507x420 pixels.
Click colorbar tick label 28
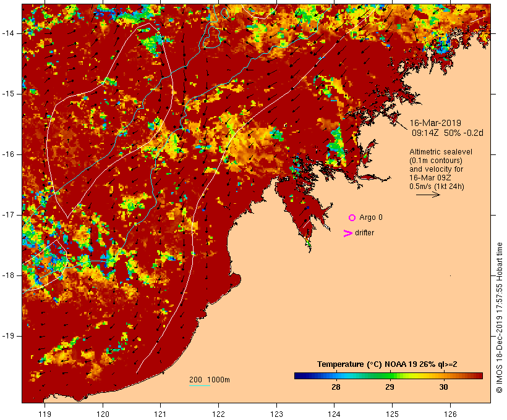(336, 387)
